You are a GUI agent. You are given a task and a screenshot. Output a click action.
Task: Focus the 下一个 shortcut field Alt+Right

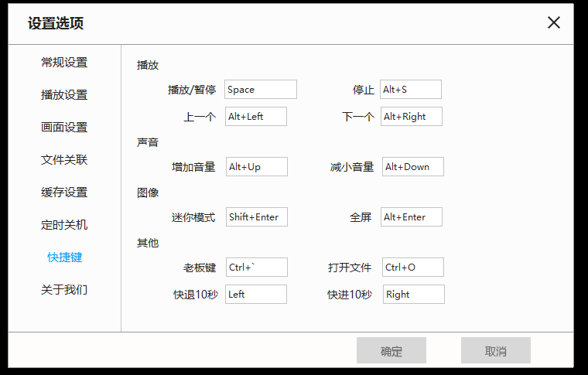pos(412,116)
